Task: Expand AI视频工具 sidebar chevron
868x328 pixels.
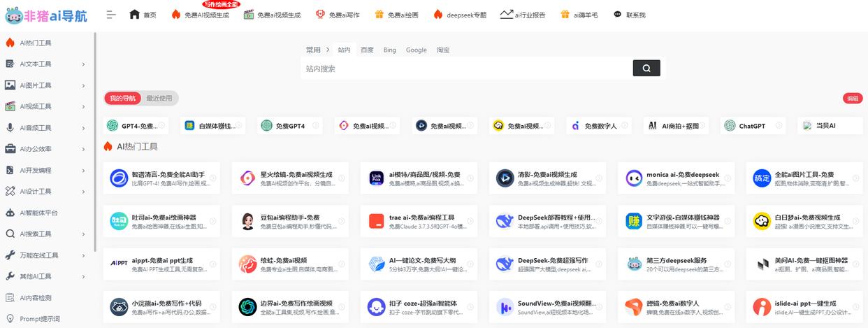Action: [84, 106]
